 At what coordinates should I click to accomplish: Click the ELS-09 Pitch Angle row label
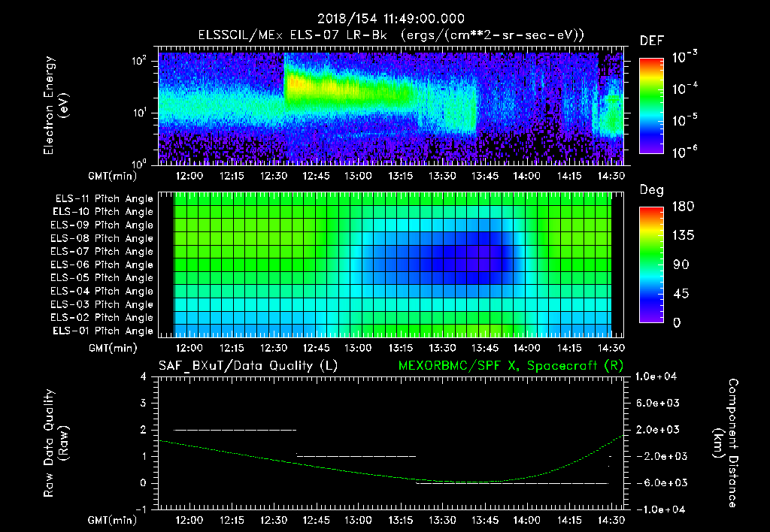(x=102, y=225)
